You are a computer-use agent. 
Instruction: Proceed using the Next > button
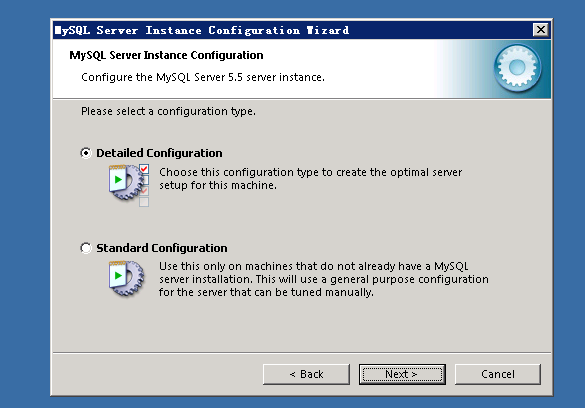402,374
